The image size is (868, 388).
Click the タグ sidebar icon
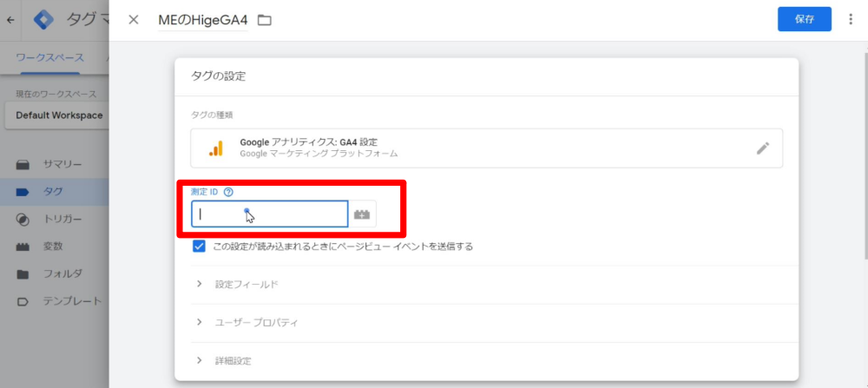tap(23, 192)
